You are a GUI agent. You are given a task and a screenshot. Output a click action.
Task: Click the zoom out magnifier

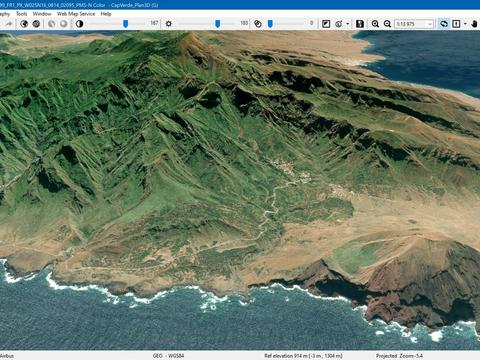[387, 24]
